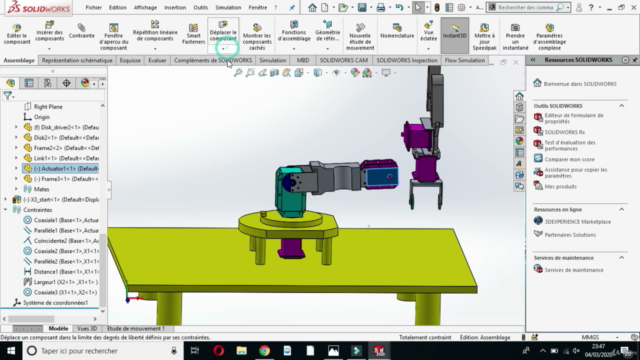Screen dimensions: 640x360
Task: Open Editeur de formulaire de propriétés
Action: pyautogui.click(x=573, y=118)
